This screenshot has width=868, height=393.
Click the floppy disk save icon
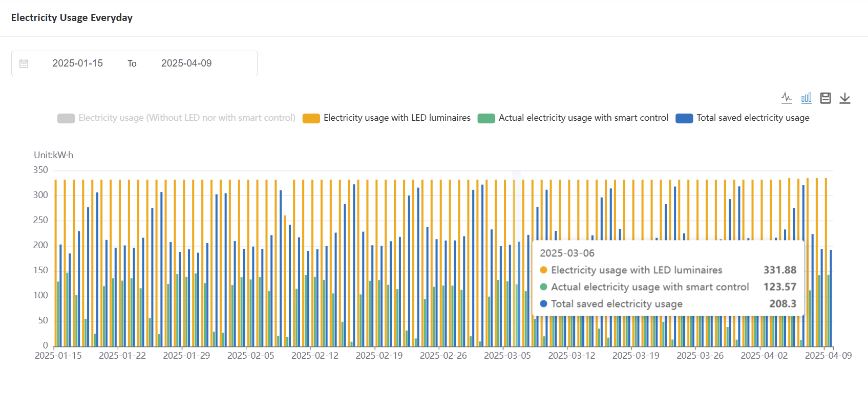[825, 98]
